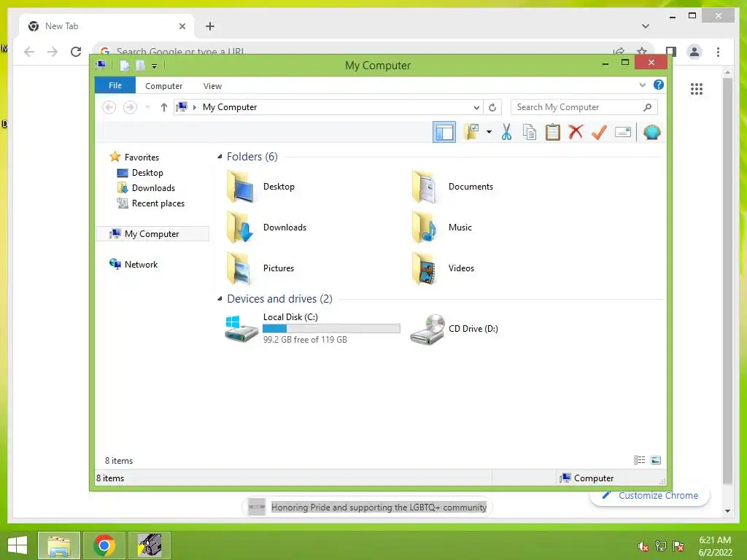
Task: Toggle Chrome side panel button
Action: 671,52
